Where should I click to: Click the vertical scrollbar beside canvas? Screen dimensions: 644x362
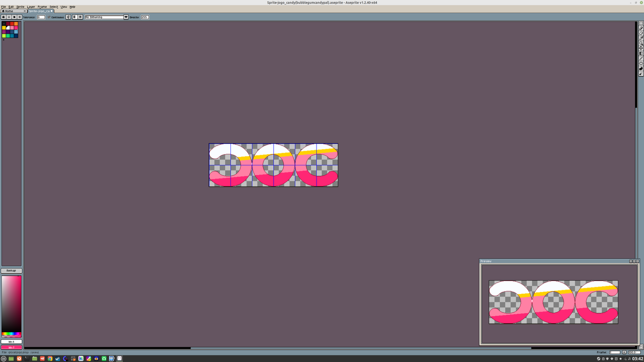coord(637,184)
